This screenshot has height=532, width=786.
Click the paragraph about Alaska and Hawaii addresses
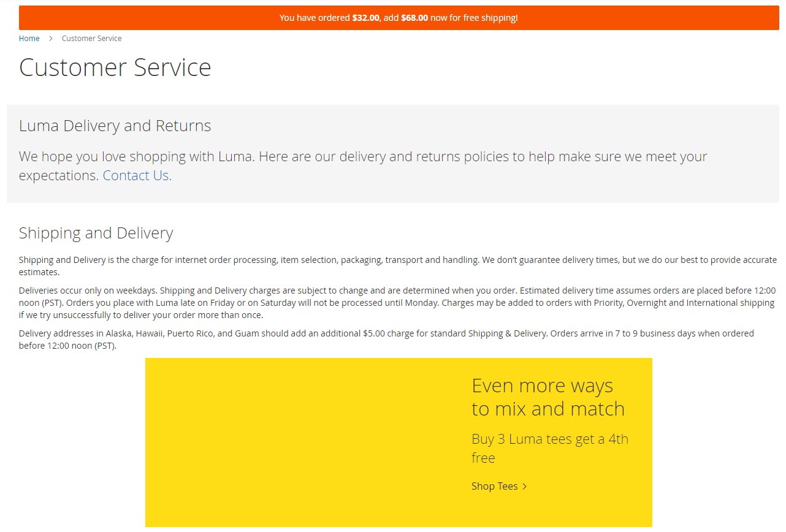[386, 340]
